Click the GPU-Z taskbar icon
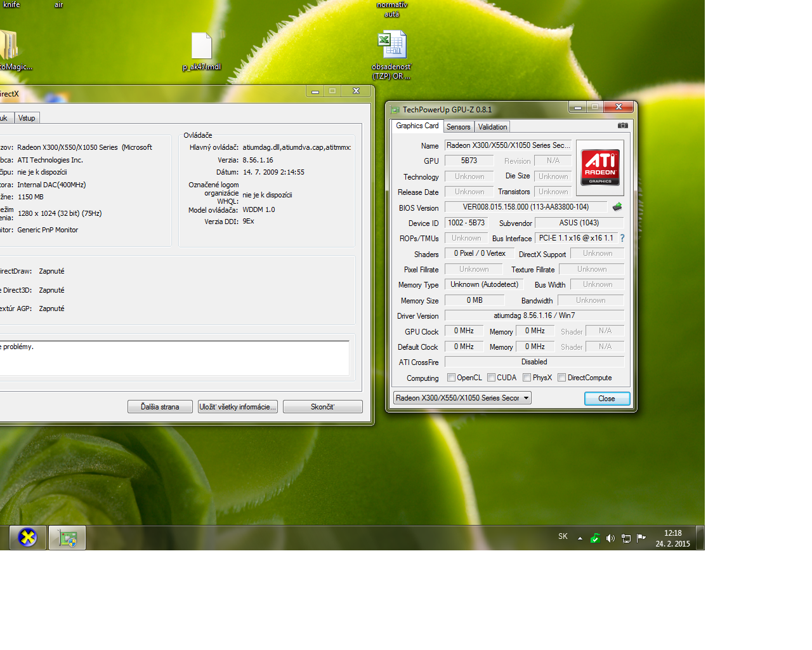Viewport: 812px width, 650px height. point(67,538)
